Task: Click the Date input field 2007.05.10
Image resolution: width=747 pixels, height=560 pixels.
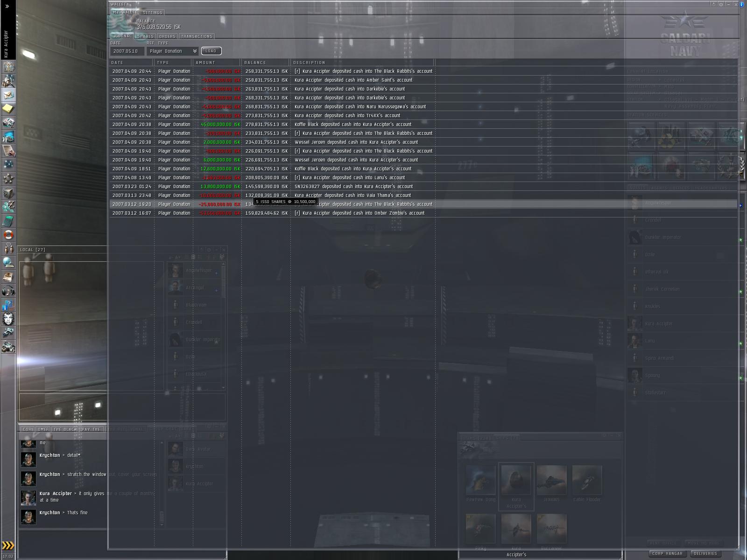Action: 127,51
